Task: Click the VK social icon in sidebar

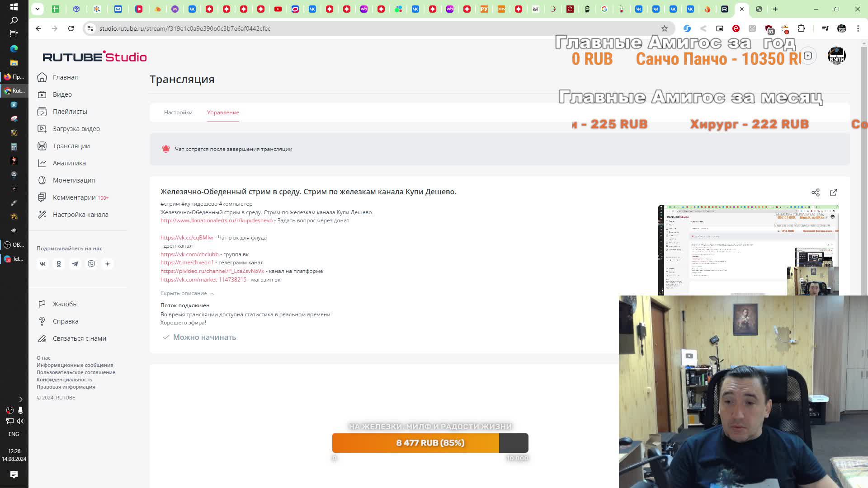Action: click(42, 264)
